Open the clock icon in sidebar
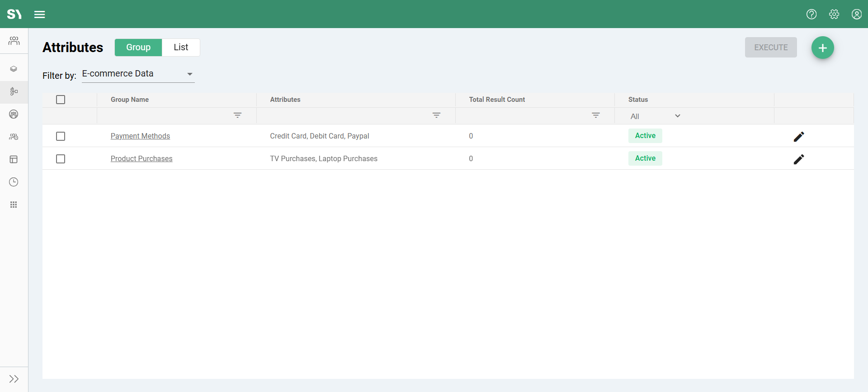The height and width of the screenshot is (392, 868). pyautogui.click(x=14, y=182)
